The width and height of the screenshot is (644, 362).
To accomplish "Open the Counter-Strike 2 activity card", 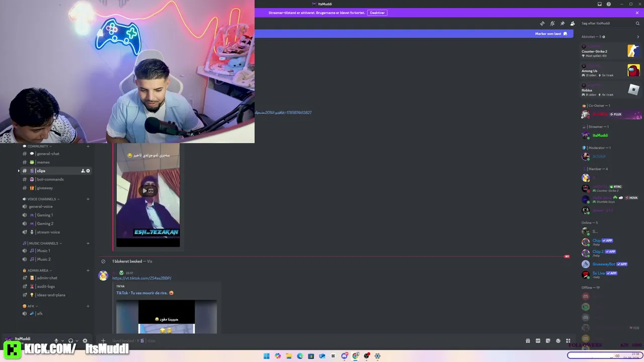I will click(610, 51).
